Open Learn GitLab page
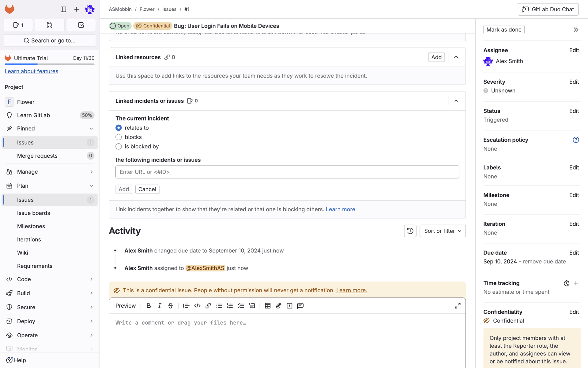 pos(50,115)
